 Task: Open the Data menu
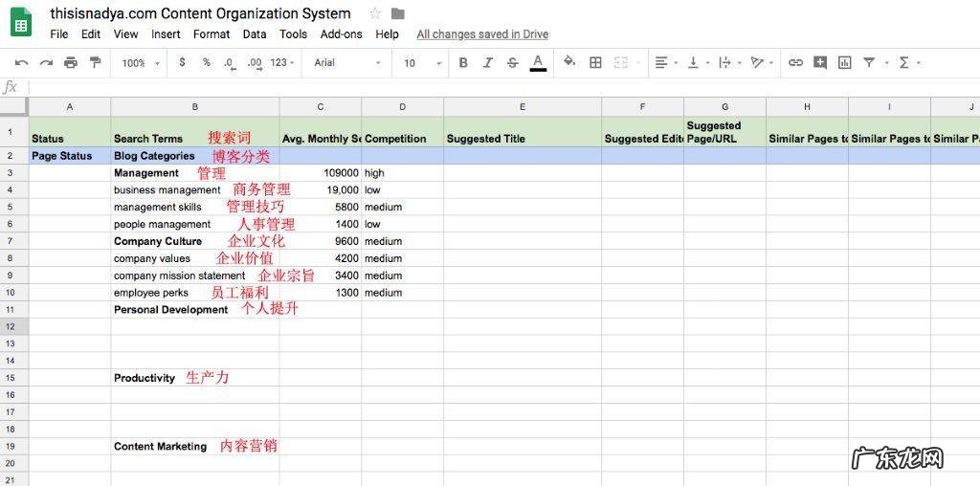click(255, 34)
